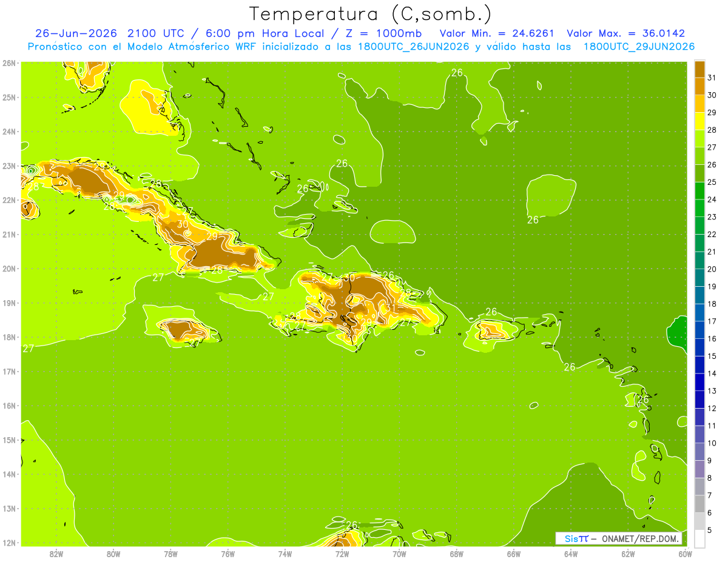Click the 30 contour label over eastern Cuba

(183, 224)
